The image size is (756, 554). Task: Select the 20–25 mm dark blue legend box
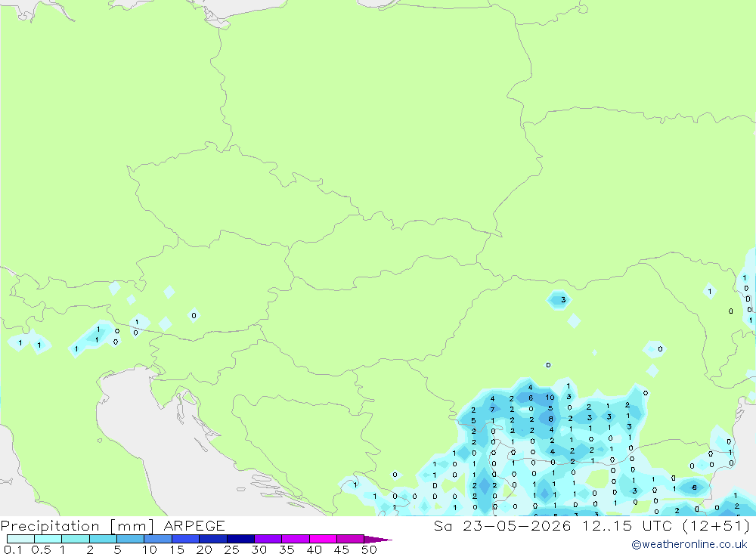pos(213,539)
